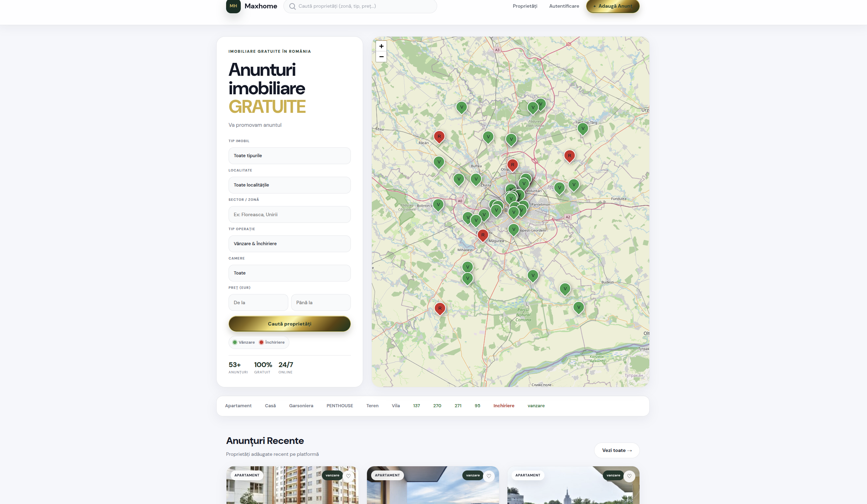The height and width of the screenshot is (504, 867).
Task: Click the 95 tag link
Action: 477,406
